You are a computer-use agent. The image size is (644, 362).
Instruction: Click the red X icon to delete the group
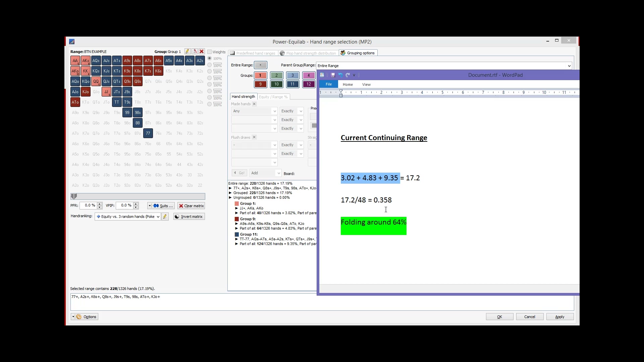point(201,51)
